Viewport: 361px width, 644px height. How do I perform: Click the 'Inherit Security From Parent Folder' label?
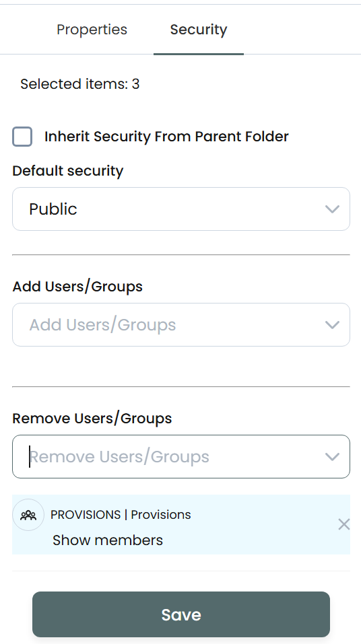[x=166, y=137]
